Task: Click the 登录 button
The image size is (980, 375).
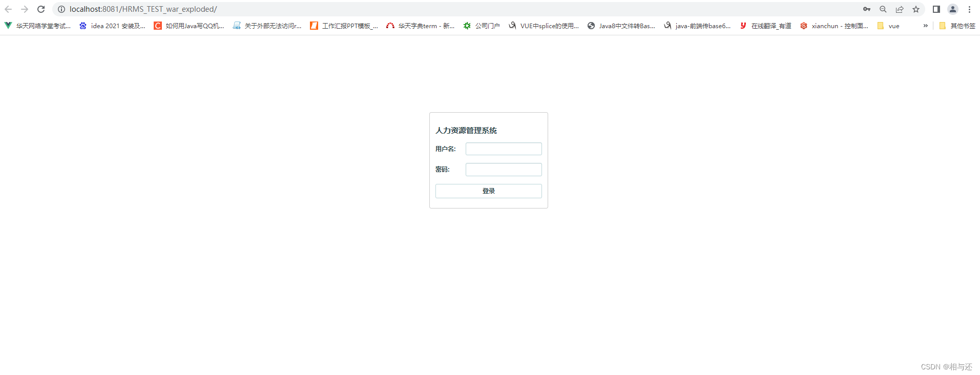Action: pyautogui.click(x=489, y=191)
